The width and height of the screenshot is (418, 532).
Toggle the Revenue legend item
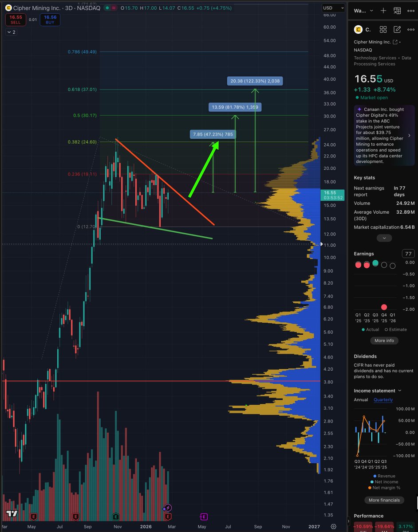pos(384,476)
